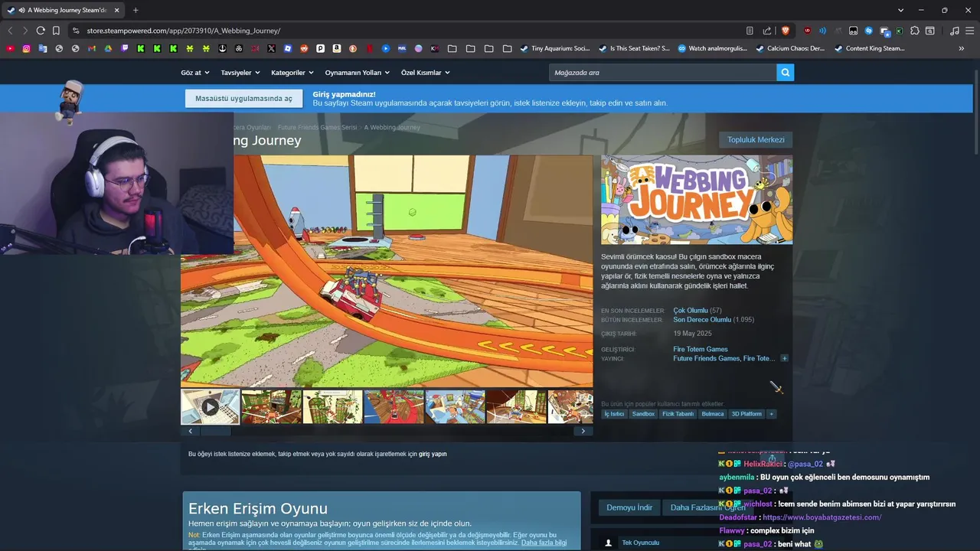Open the Twitch bookmark icon
Screen dimensions: 980x551
(x=125, y=48)
